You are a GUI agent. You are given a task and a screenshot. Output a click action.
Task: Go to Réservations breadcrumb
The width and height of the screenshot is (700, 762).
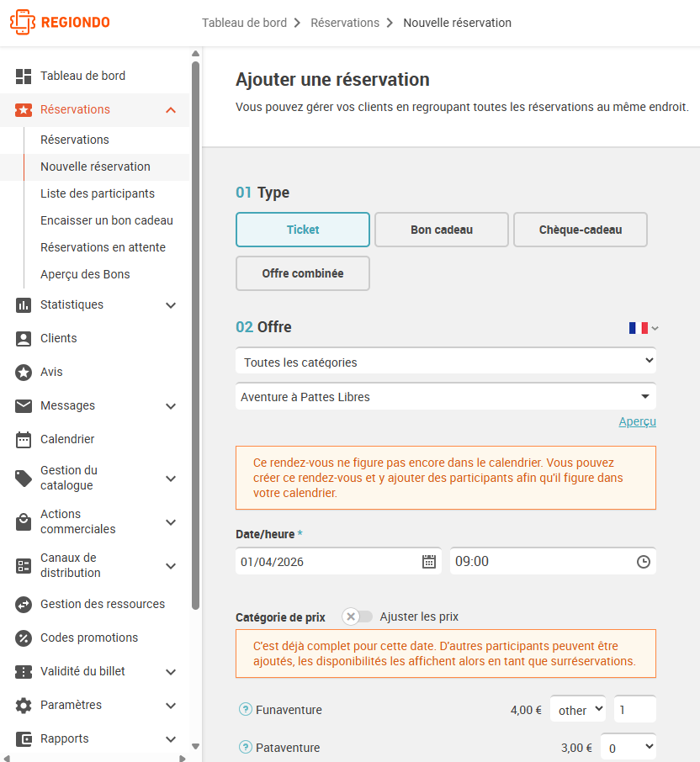point(345,23)
